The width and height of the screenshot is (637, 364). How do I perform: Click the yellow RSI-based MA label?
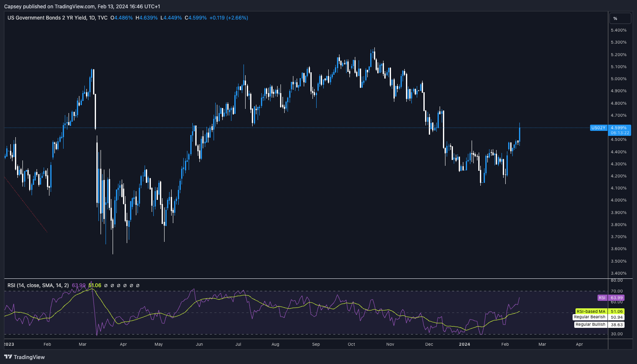coord(590,311)
